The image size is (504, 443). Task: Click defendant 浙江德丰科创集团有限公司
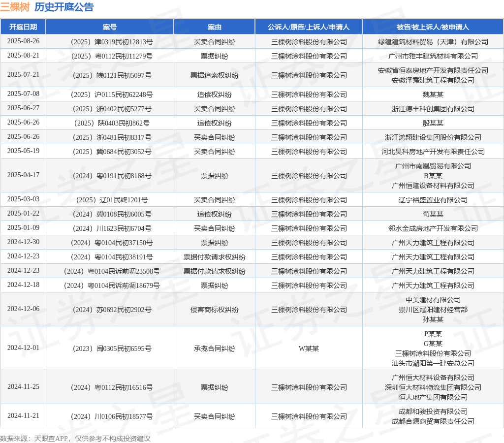point(433,109)
